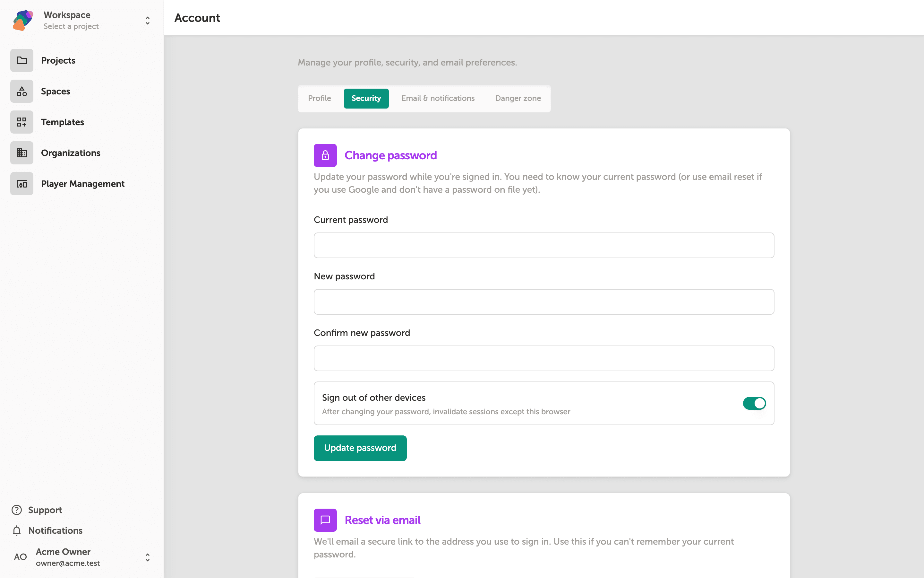Click the Change password heading
This screenshot has width=924, height=578.
point(390,155)
